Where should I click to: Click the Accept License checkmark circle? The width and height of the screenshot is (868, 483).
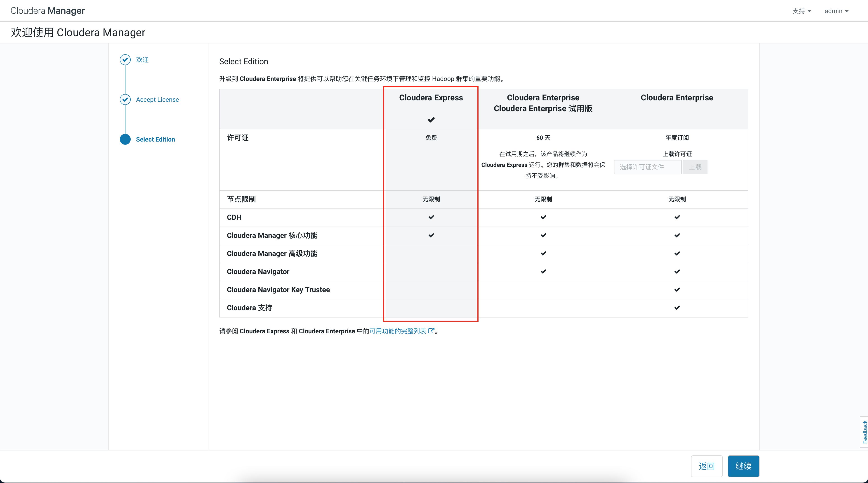125,99
